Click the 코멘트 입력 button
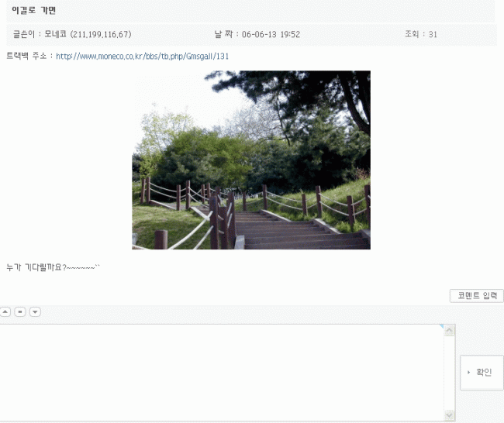The width and height of the screenshot is (504, 423). pyautogui.click(x=476, y=295)
